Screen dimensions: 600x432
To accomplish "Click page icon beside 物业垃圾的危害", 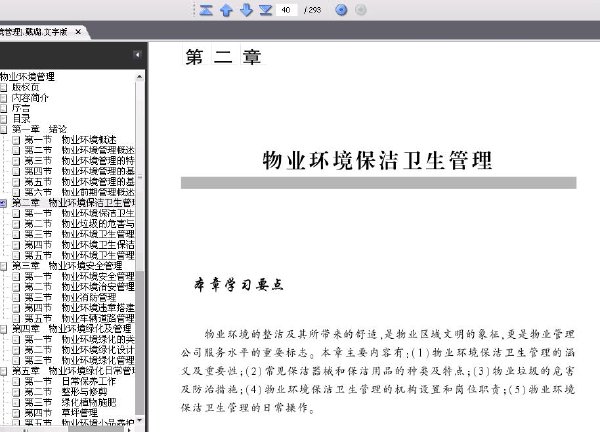I will [x=16, y=224].
